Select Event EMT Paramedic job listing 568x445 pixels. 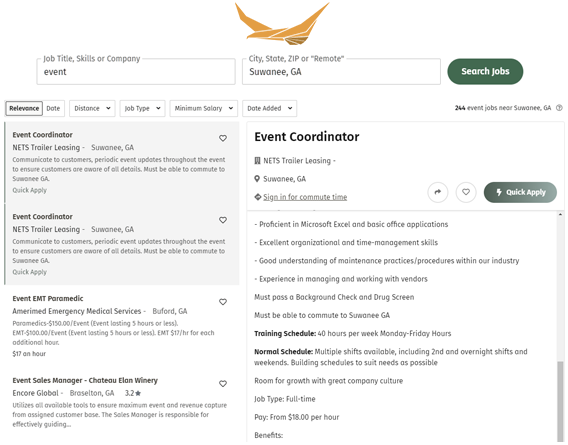[121, 326]
